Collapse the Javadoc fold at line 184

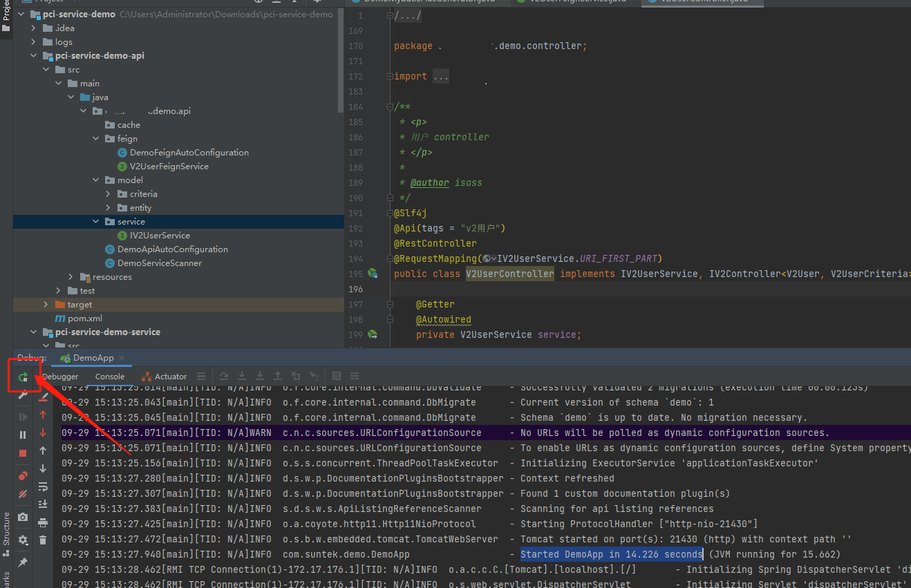[390, 106]
